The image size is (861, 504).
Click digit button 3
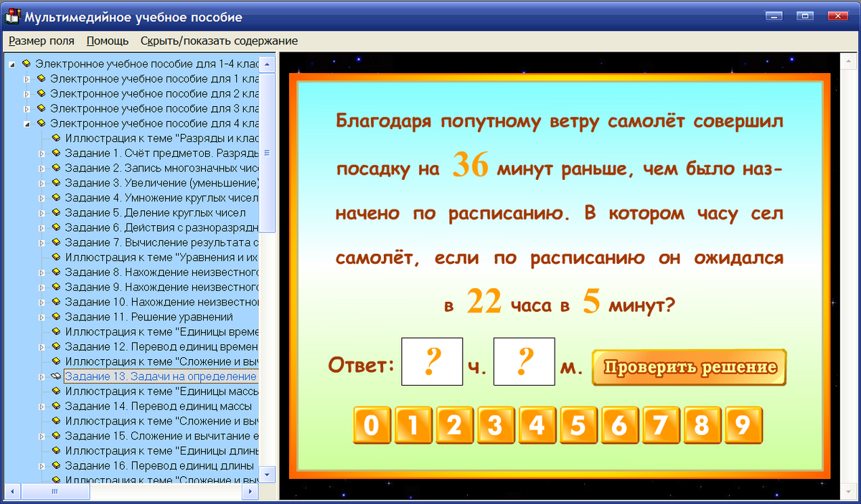[x=495, y=425]
